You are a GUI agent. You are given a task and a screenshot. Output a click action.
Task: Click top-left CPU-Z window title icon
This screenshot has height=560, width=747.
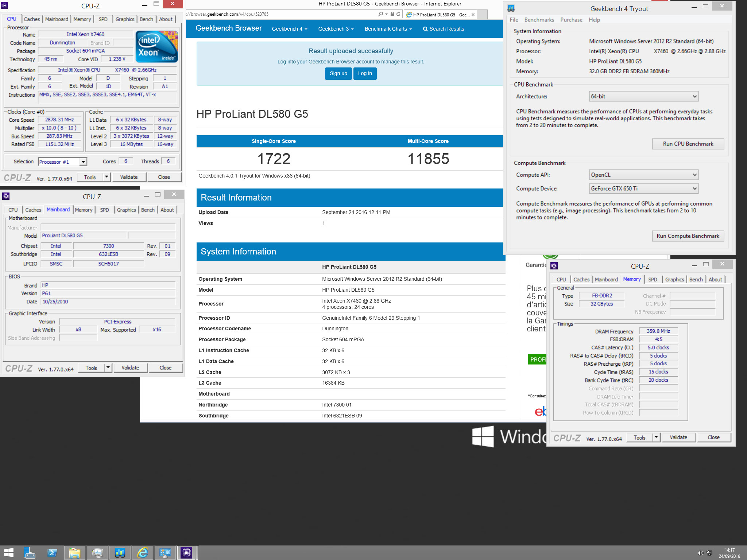tap(5, 5)
